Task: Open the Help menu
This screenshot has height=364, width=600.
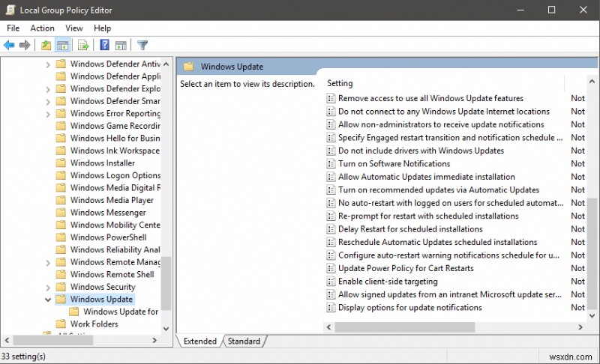Action: tap(102, 28)
